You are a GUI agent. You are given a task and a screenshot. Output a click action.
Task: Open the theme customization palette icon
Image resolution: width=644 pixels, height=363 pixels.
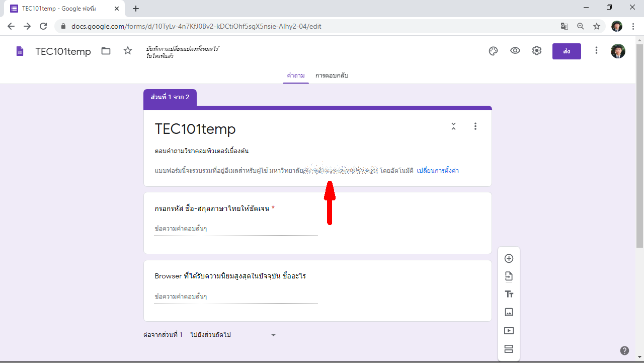493,51
